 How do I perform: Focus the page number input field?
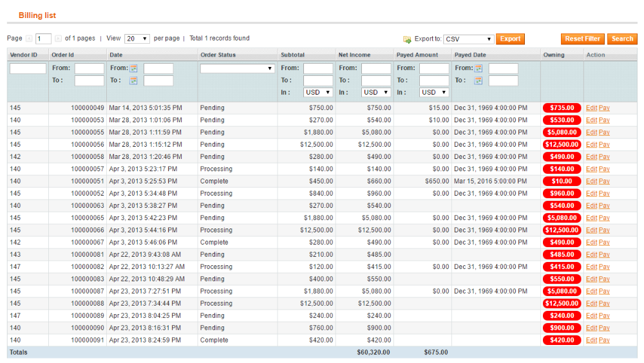point(43,39)
